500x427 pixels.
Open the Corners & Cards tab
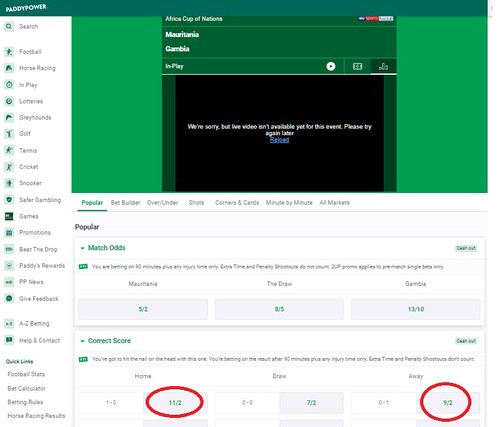(237, 203)
